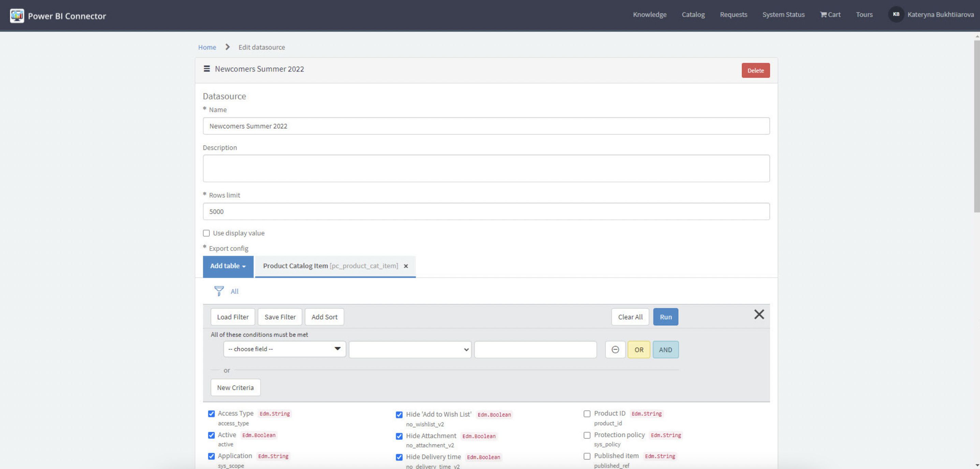Remove the condition with the minus icon
The height and width of the screenshot is (469, 980).
(x=615, y=349)
